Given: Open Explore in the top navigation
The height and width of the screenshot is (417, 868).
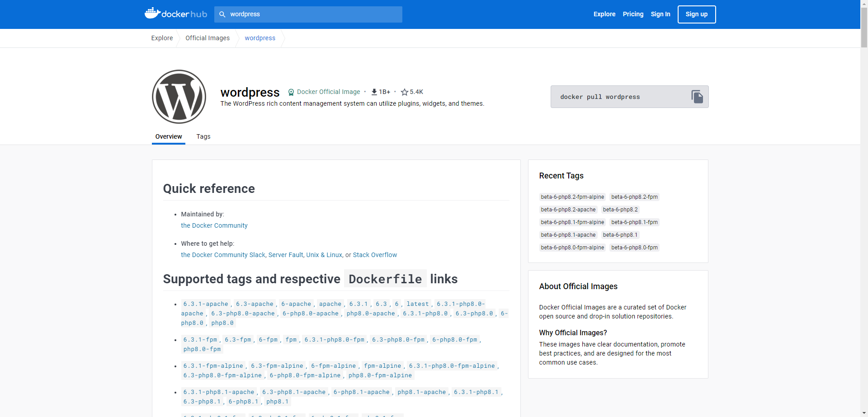Looking at the screenshot, I should [604, 14].
